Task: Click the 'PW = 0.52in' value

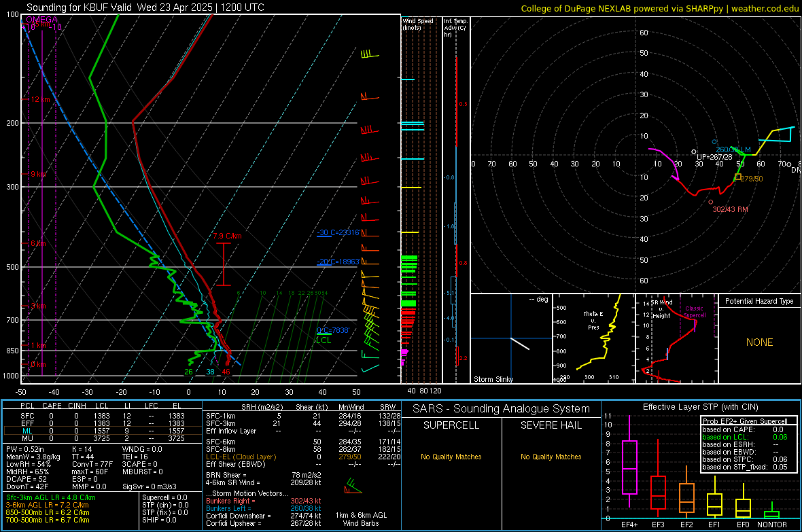Action: 25,449
